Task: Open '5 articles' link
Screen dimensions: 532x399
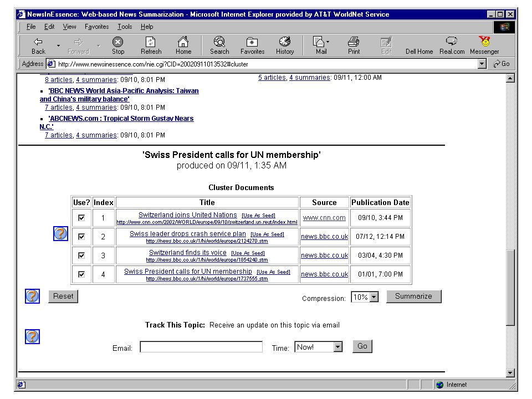Action: 272,78
